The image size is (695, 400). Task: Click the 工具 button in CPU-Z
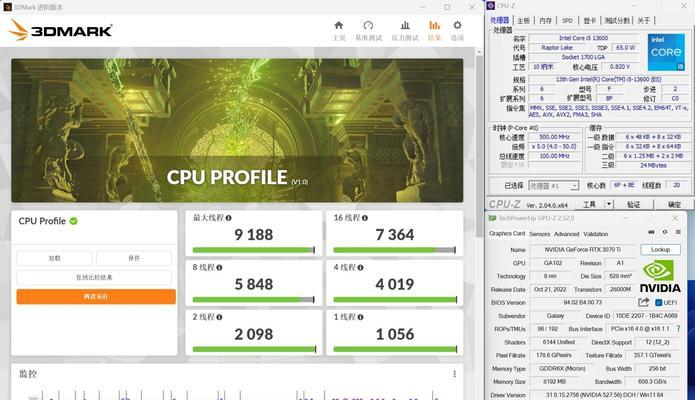tap(589, 204)
